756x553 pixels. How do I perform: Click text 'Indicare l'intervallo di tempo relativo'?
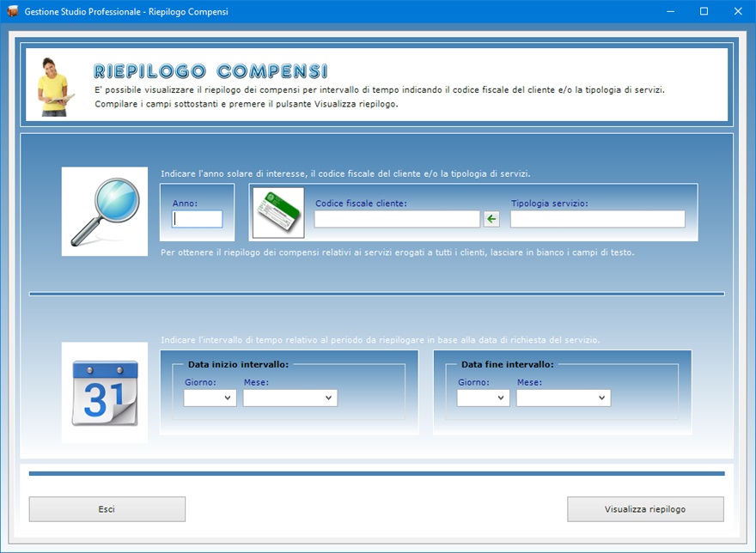pyautogui.click(x=239, y=340)
